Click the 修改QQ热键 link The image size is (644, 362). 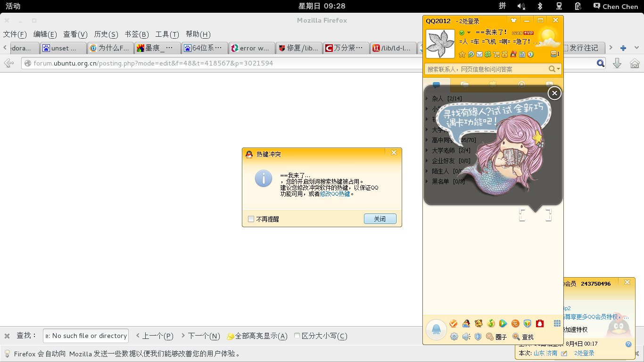click(335, 194)
